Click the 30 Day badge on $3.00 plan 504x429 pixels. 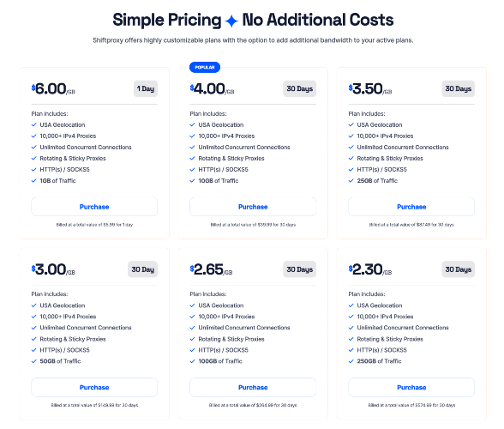(x=142, y=269)
